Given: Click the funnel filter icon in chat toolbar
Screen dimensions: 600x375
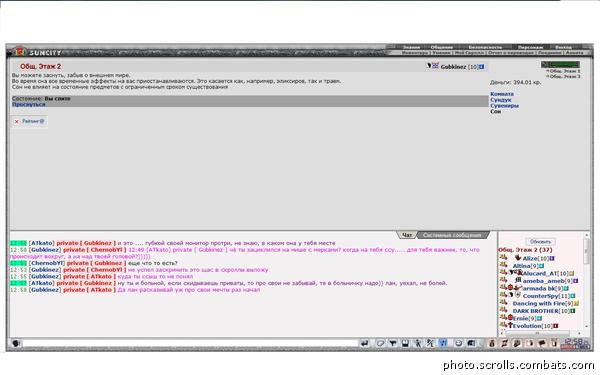Looking at the screenshot, I should 393,343.
